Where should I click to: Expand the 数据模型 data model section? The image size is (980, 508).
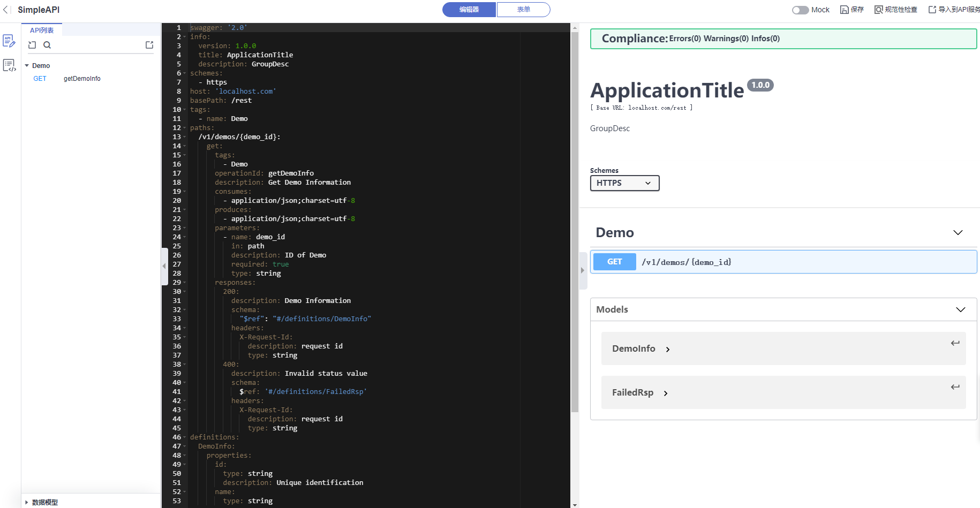click(x=27, y=502)
